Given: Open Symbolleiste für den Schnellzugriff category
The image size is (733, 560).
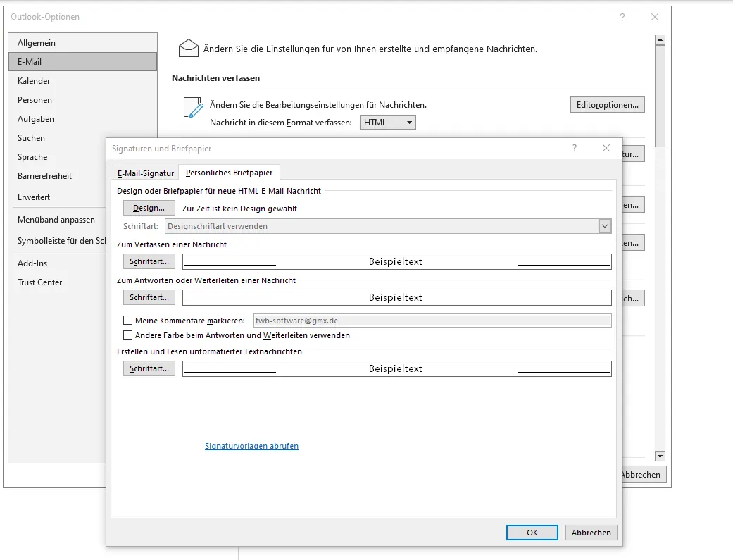Looking at the screenshot, I should (x=58, y=240).
